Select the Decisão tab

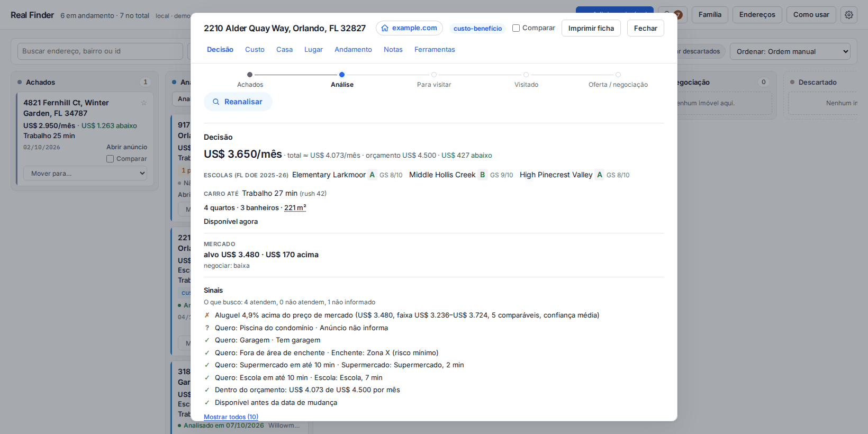[x=220, y=49]
